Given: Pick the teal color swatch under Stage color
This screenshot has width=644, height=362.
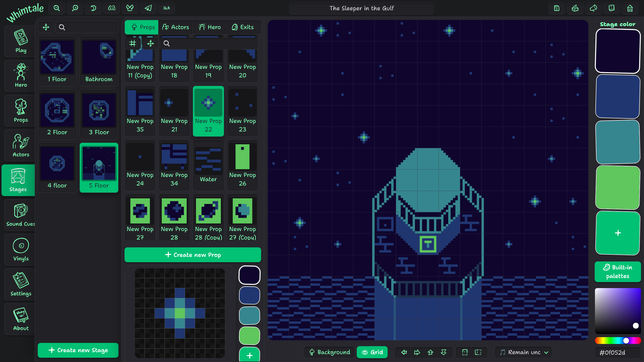Looking at the screenshot, I should pyautogui.click(x=618, y=142).
